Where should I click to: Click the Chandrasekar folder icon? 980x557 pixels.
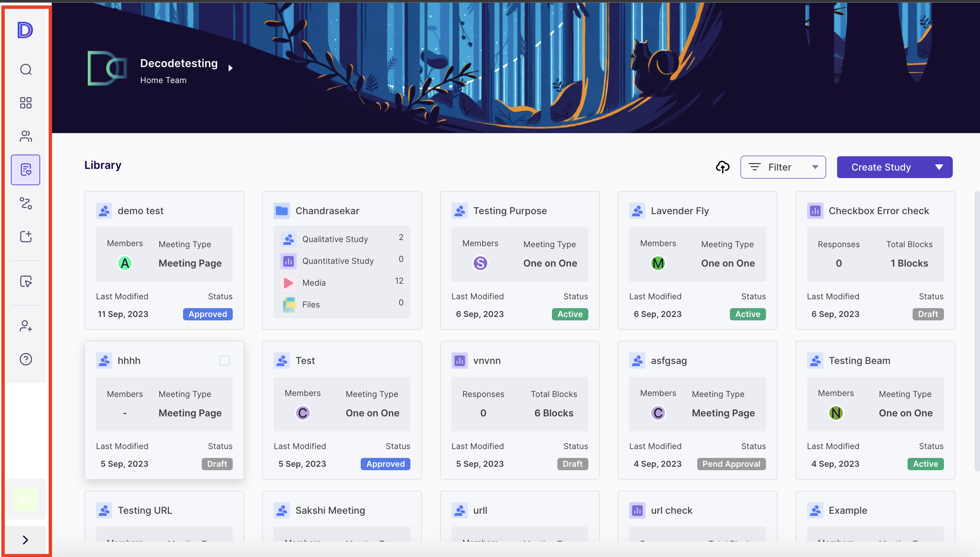(x=282, y=211)
